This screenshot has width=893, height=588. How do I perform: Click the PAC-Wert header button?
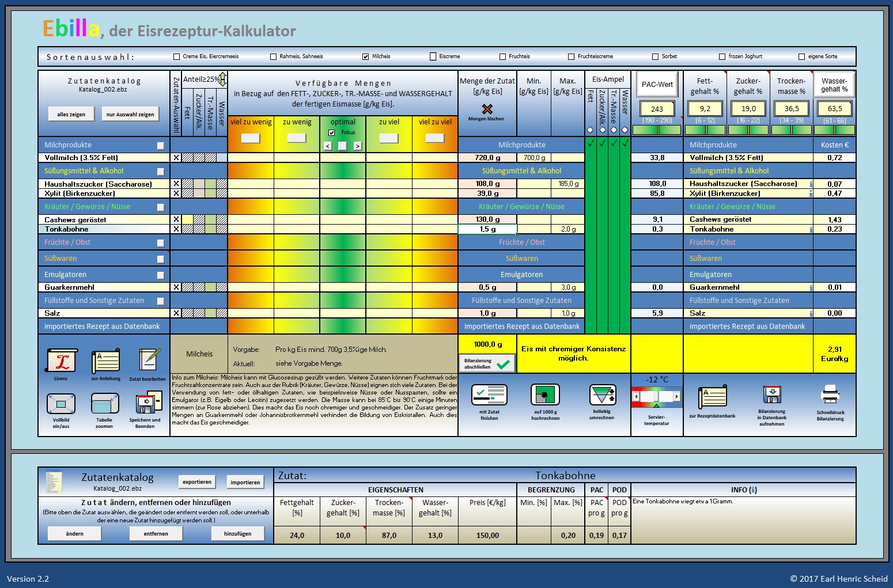tap(657, 84)
